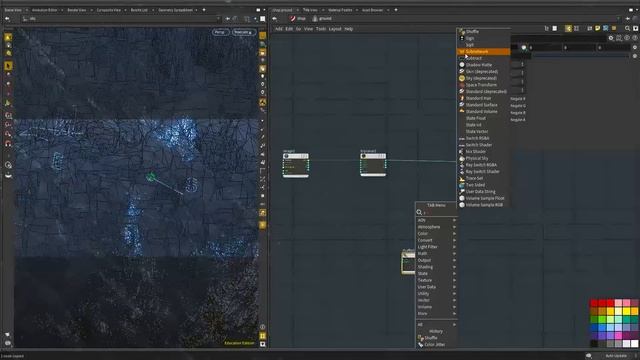Open the Add menu in network editor

278,29
